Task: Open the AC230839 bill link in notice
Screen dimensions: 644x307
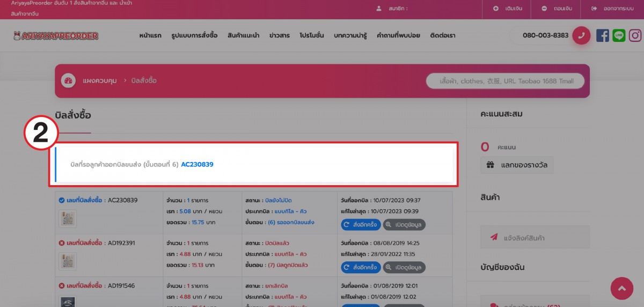Action: coord(197,164)
